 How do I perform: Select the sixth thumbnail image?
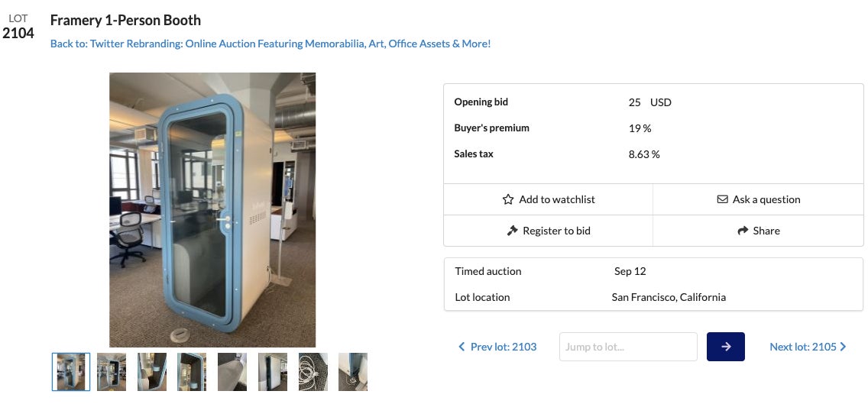[x=273, y=372]
